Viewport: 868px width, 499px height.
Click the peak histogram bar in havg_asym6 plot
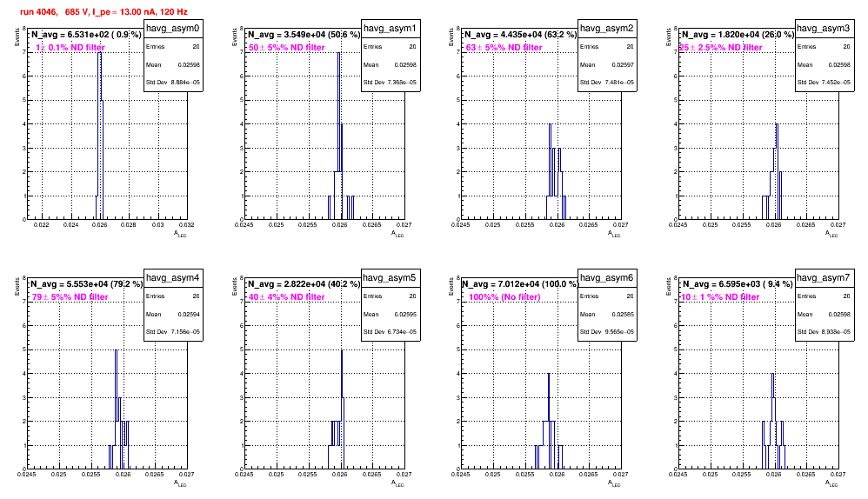549,421
